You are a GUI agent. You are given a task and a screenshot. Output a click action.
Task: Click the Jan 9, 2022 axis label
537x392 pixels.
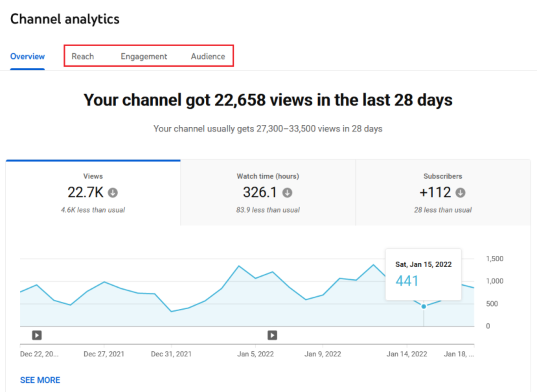click(323, 354)
